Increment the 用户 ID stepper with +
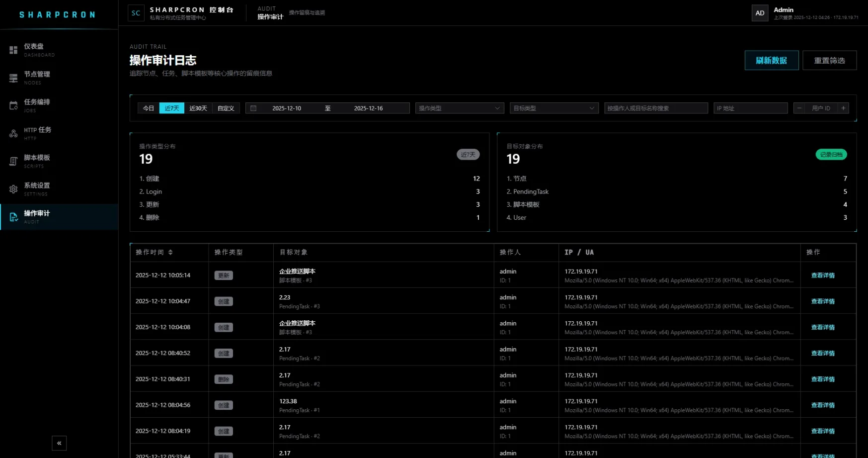Screen dimensions: 868x458 point(843,108)
